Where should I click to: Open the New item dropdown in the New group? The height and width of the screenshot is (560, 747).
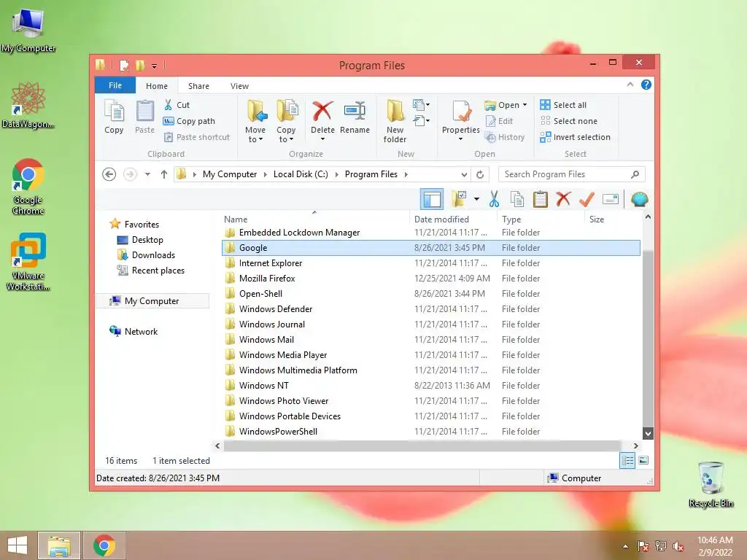pos(422,104)
